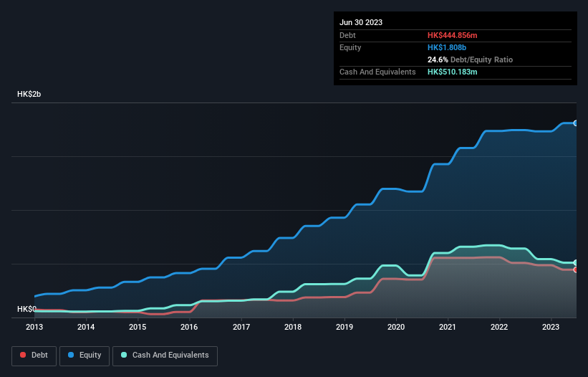Click the 2018 x-axis label

click(x=293, y=327)
